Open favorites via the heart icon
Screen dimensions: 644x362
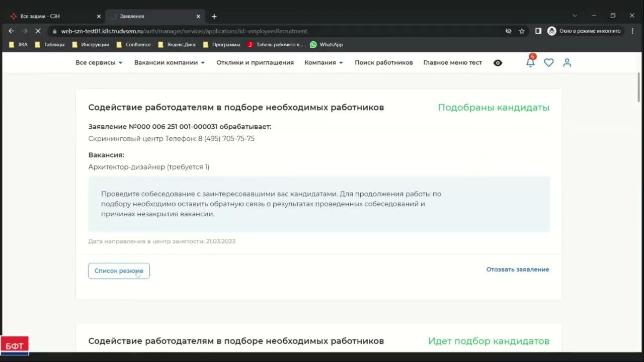coord(548,63)
